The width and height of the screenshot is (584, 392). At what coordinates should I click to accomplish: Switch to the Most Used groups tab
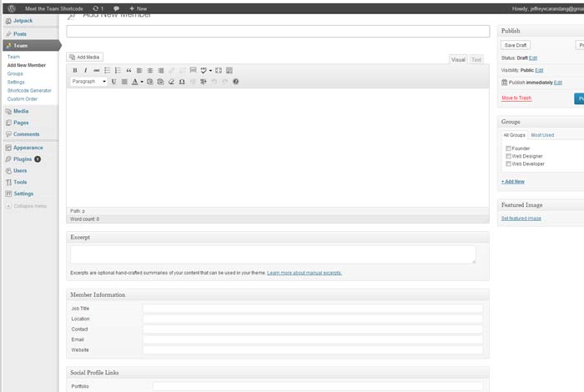(x=542, y=134)
